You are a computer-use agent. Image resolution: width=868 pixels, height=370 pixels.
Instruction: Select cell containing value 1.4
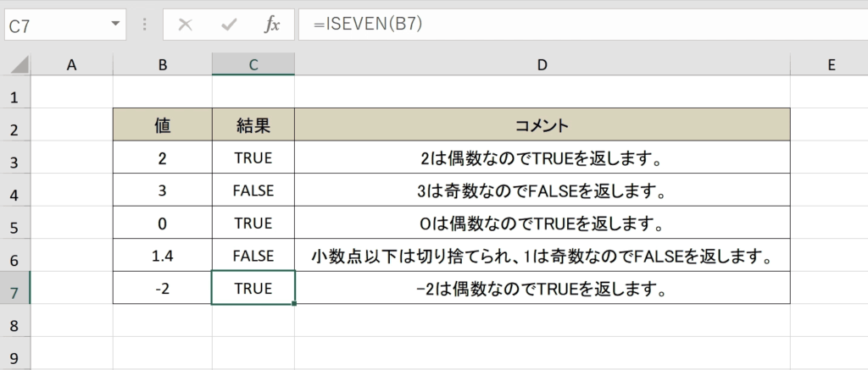[162, 256]
